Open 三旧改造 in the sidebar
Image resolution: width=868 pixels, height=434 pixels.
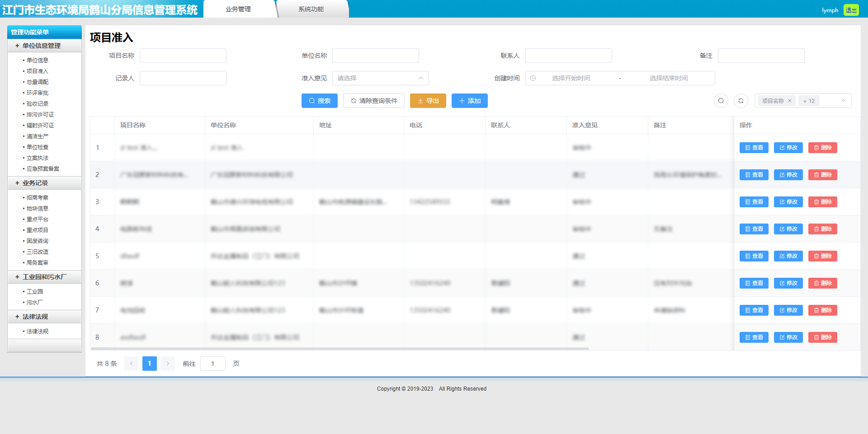click(37, 252)
